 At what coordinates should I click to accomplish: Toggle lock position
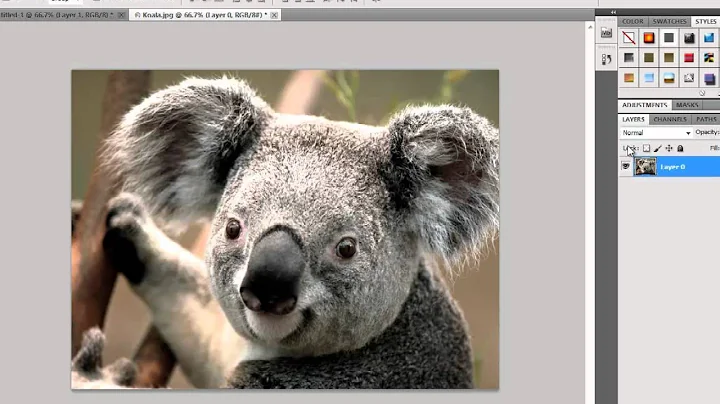point(669,148)
